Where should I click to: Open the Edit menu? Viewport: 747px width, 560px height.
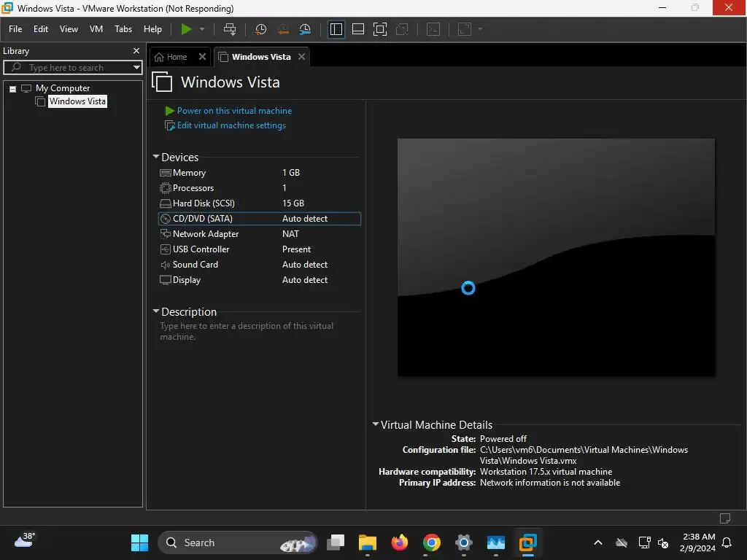pyautogui.click(x=41, y=29)
